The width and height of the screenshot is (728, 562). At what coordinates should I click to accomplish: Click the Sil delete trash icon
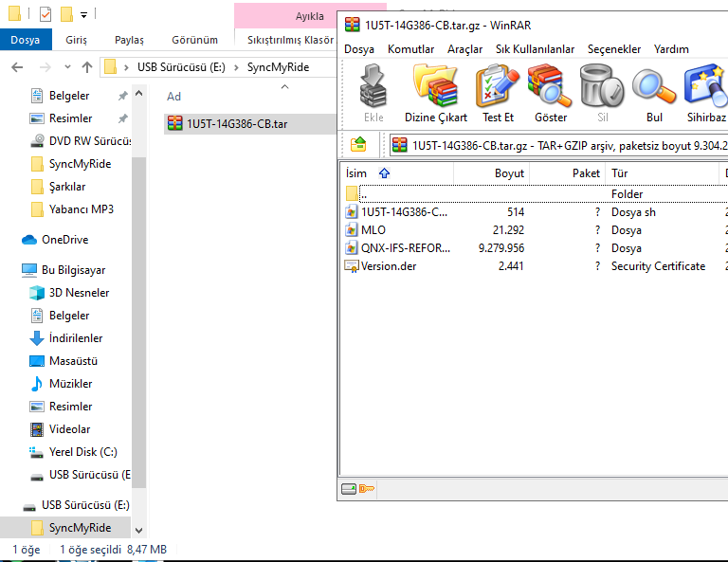click(x=602, y=93)
